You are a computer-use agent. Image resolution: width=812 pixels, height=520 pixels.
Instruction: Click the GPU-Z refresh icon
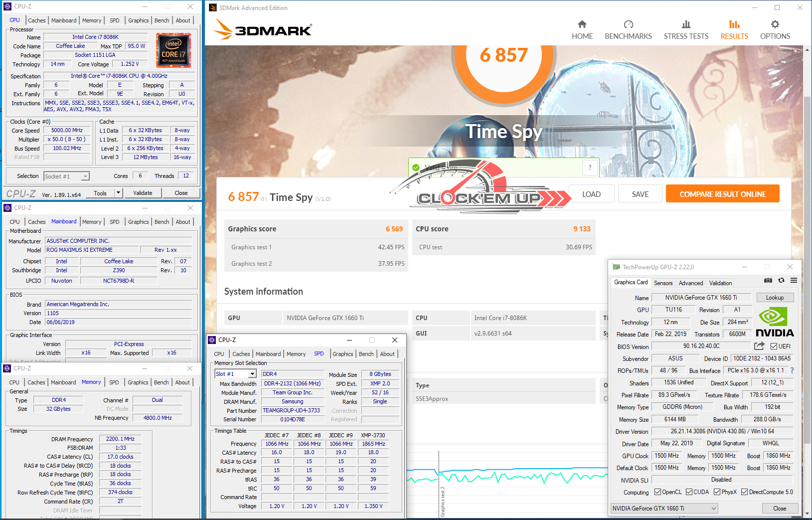point(781,281)
